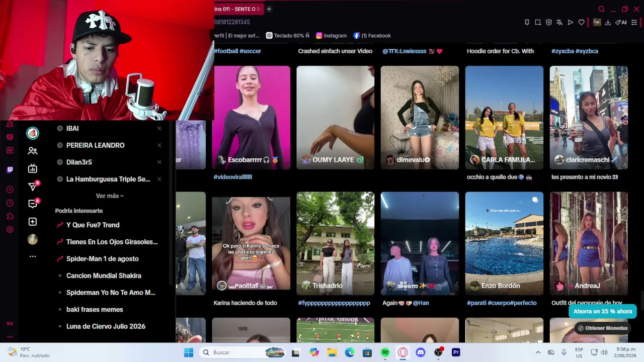Image resolution: width=644 pixels, height=362 pixels.
Task: Open the Perfil bookmark in bookmarks bar
Action: [x=236, y=36]
